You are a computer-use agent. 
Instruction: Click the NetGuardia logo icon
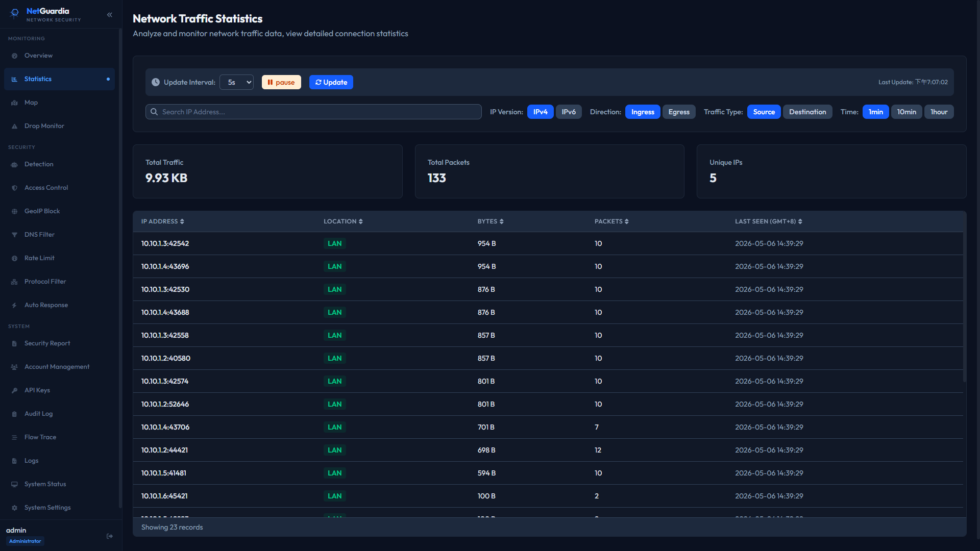[x=15, y=13]
